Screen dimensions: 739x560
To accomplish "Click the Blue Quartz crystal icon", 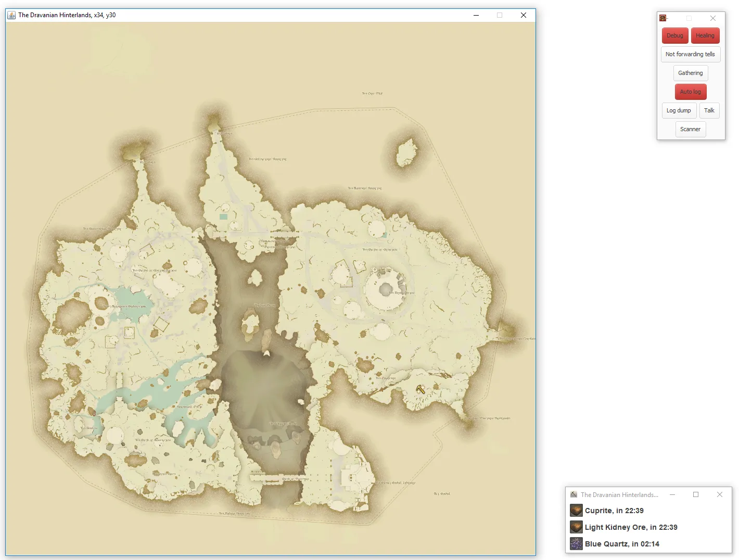I will click(x=576, y=544).
